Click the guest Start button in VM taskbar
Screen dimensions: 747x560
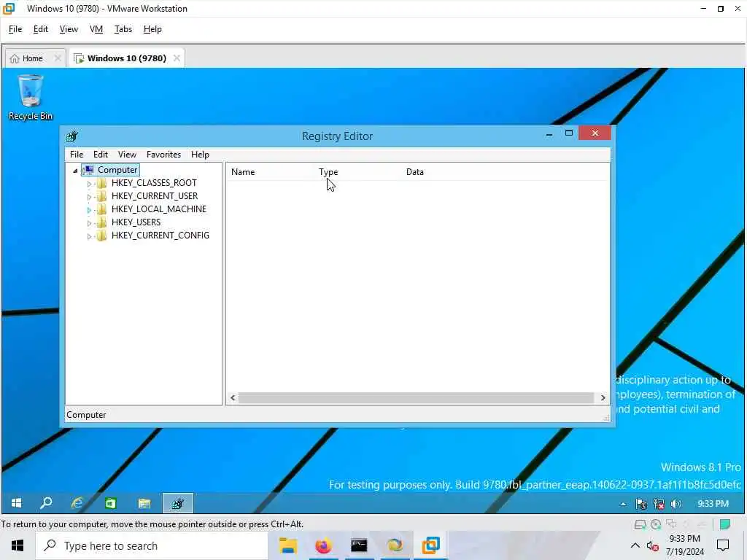pyautogui.click(x=16, y=503)
